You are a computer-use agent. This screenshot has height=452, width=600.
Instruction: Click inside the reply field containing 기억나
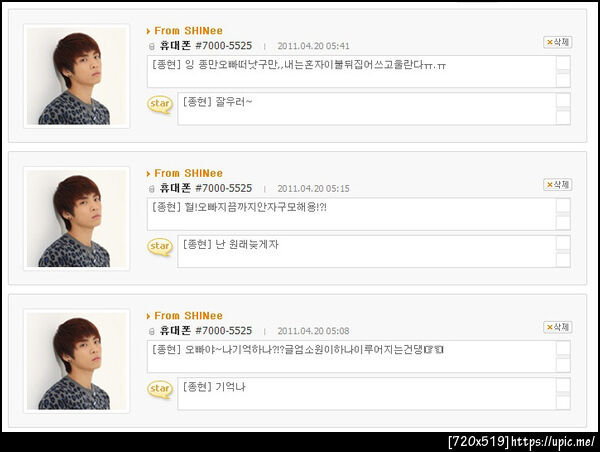pyautogui.click(x=367, y=394)
